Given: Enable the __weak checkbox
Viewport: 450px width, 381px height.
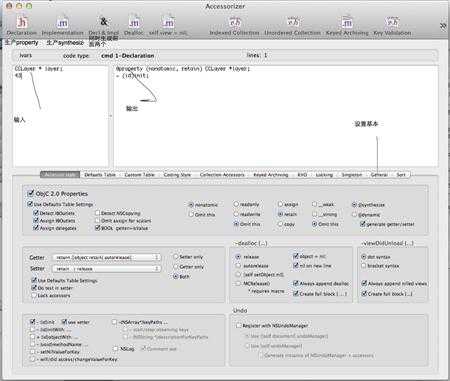Looking at the screenshot, I should 314,204.
